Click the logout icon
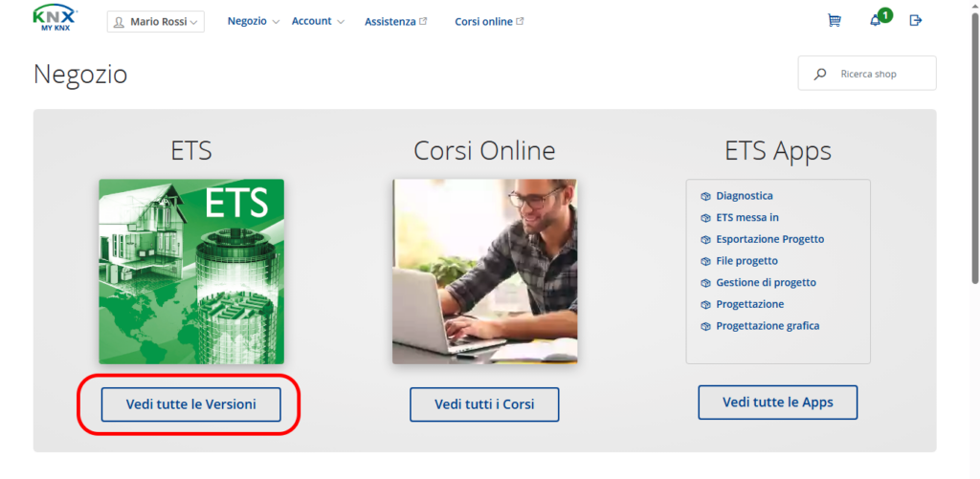The height and width of the screenshot is (479, 980). point(916,21)
